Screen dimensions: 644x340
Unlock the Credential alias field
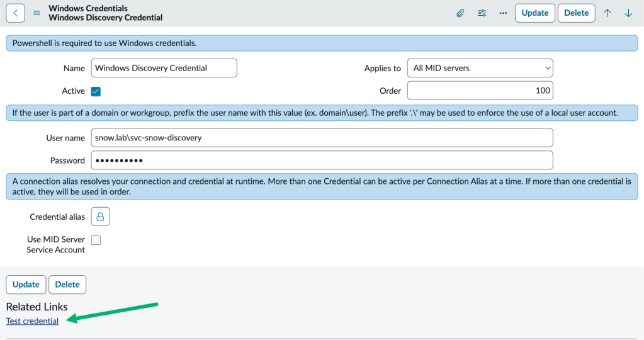(100, 217)
